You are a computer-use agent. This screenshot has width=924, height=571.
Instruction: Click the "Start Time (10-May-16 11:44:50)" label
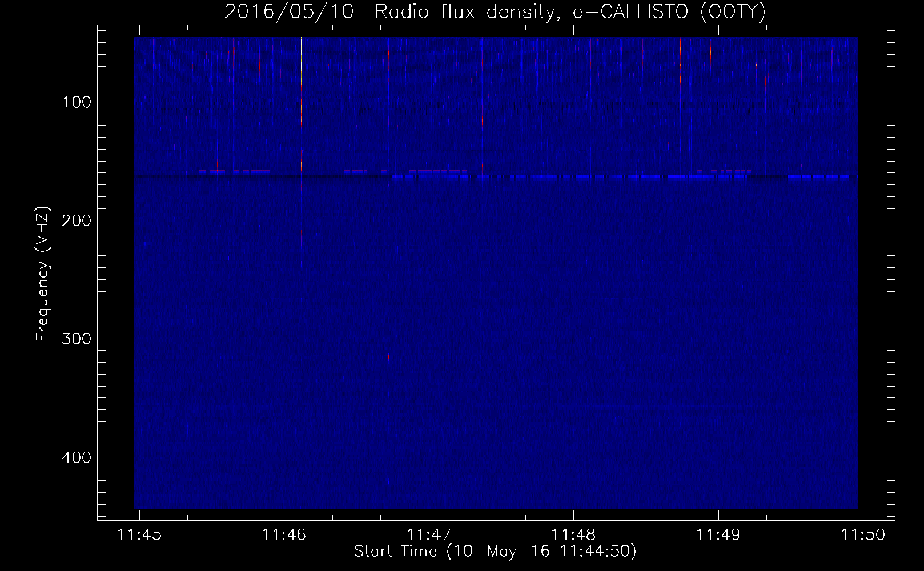tap(495, 552)
